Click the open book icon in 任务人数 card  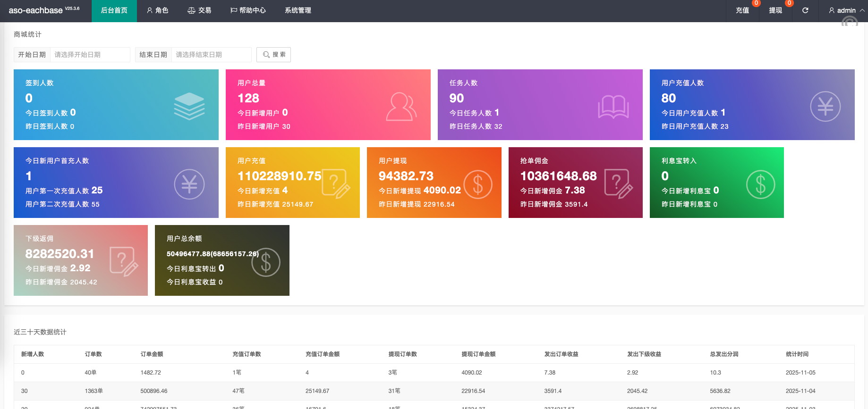click(613, 107)
